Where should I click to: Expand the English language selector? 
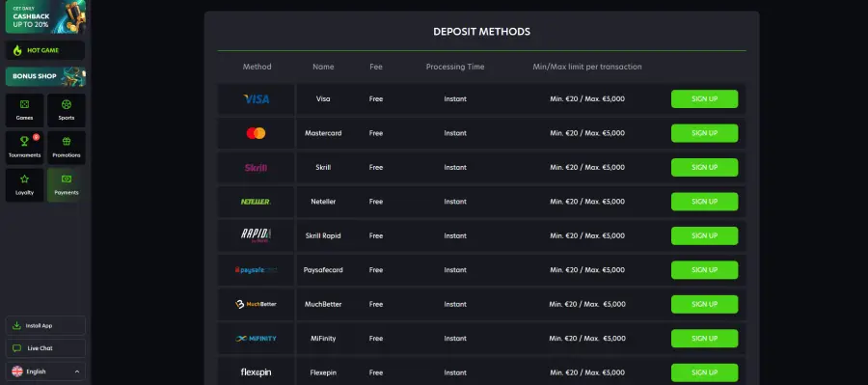coord(45,371)
